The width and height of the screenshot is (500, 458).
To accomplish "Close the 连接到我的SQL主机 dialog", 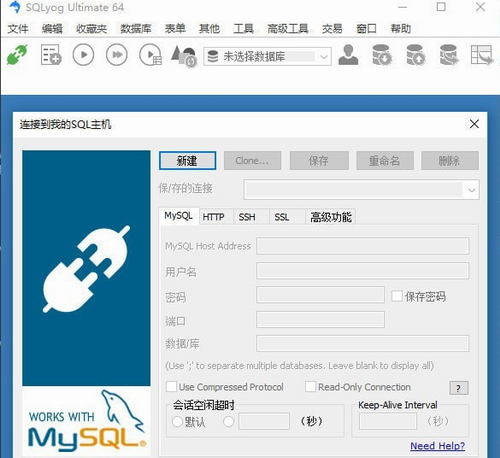I will click(474, 124).
